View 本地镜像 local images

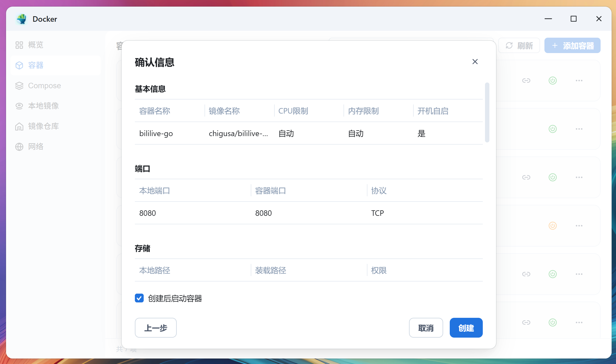coord(43,106)
